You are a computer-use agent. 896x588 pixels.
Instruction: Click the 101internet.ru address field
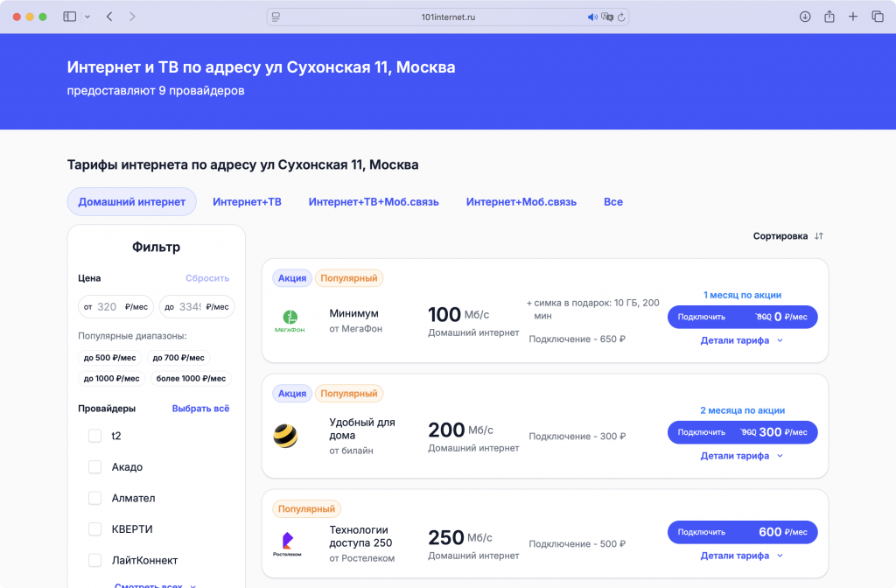448,17
